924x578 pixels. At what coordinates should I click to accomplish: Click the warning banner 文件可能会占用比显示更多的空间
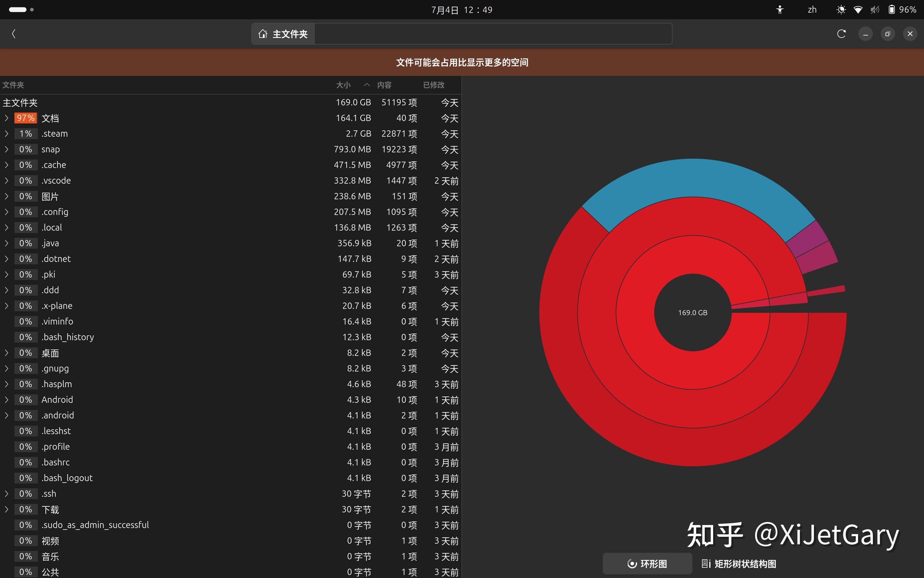(x=462, y=62)
